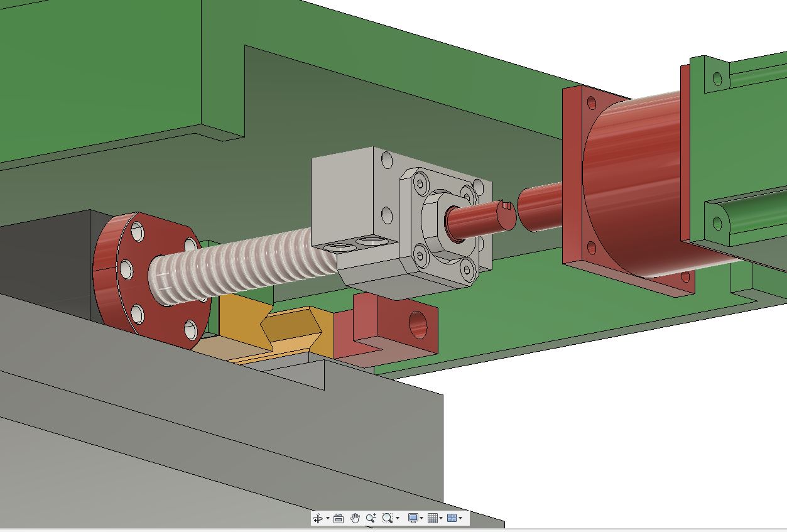This screenshot has height=532, width=787.
Task: Activate the Zoom Window tool
Action: pos(387,518)
